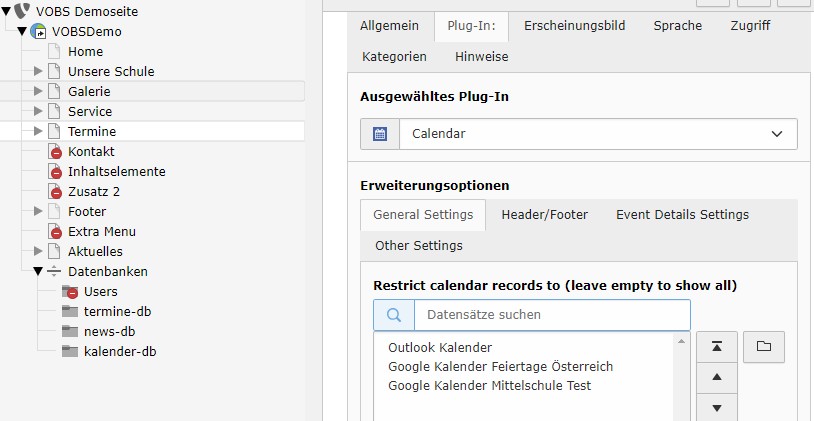Move selected record down one position
Screen dimensions: 814x421
pos(715,407)
